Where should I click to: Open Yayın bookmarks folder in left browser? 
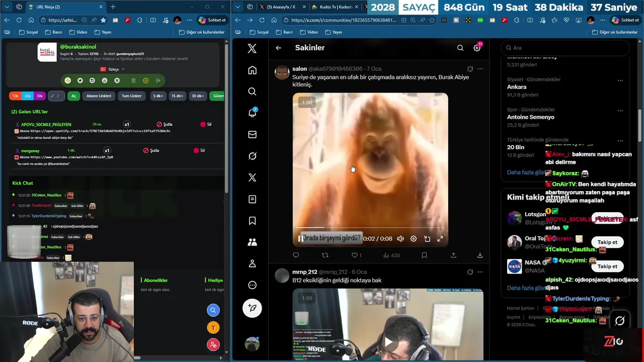(102, 32)
